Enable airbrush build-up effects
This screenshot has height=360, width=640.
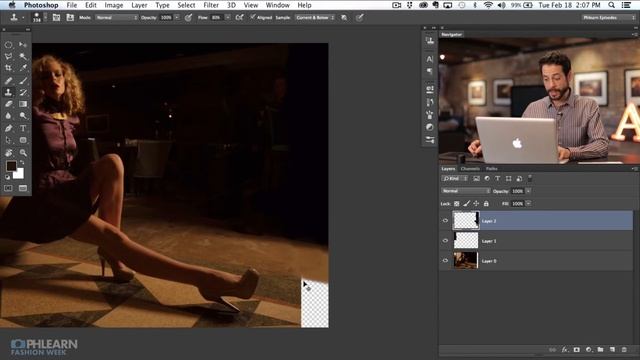click(x=240, y=18)
